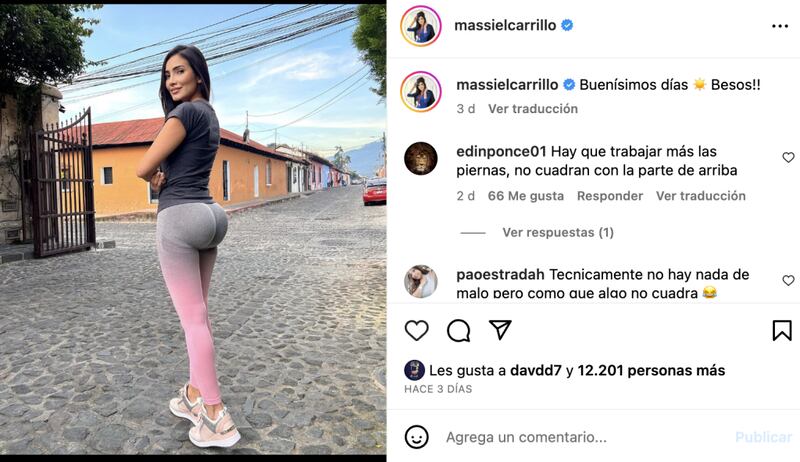Open the lion avatar of edinponce01
This screenshot has width=800, height=462.
point(420,159)
